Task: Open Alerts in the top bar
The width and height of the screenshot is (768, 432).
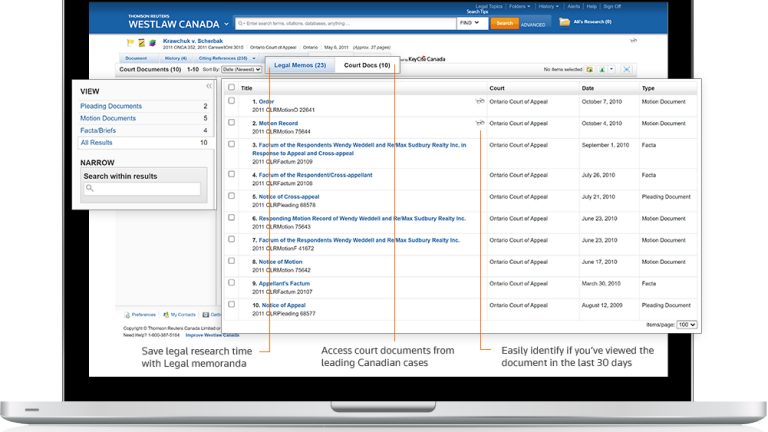Action: click(x=574, y=6)
